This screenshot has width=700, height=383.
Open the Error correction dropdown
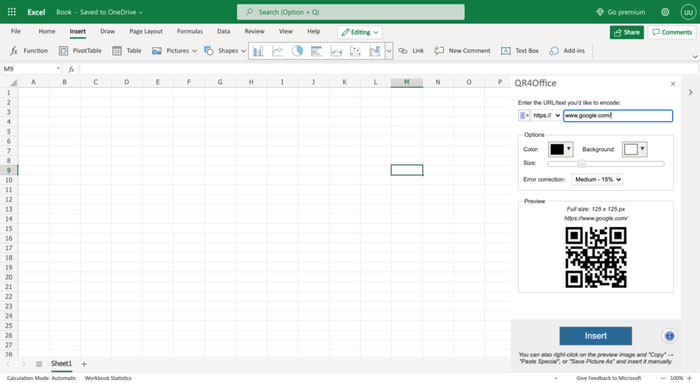(x=597, y=179)
